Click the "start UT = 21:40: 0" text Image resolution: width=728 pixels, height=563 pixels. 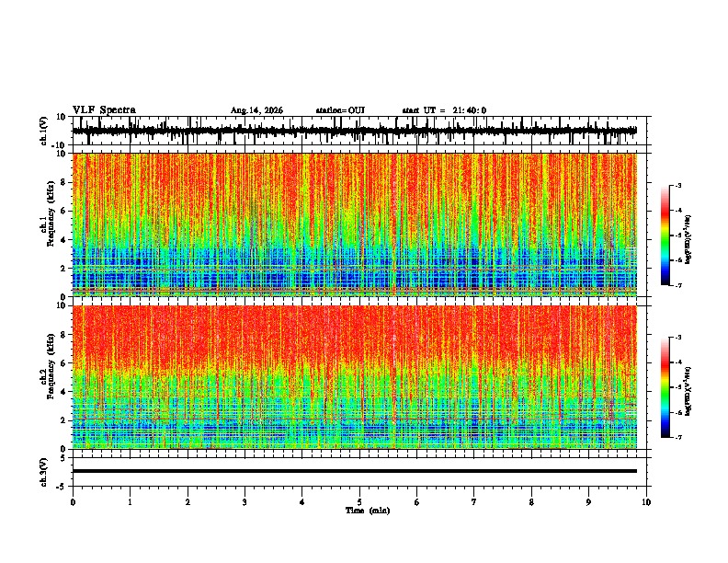pos(444,110)
